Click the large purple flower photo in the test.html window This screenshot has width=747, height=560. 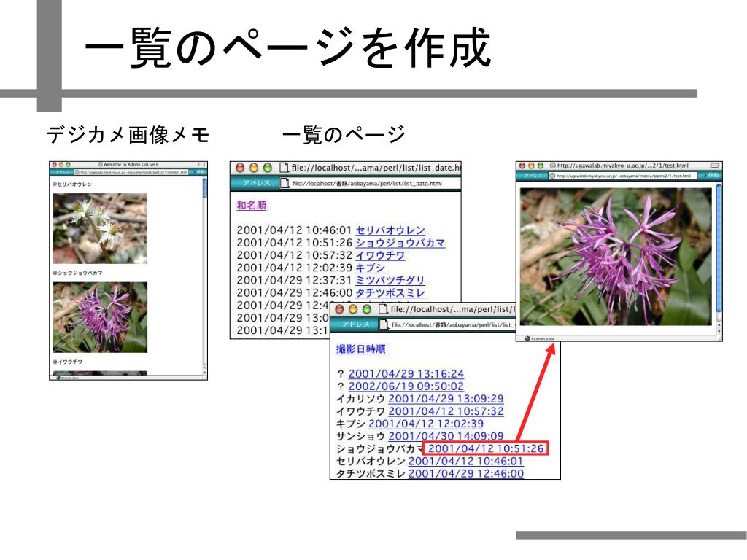(x=616, y=257)
